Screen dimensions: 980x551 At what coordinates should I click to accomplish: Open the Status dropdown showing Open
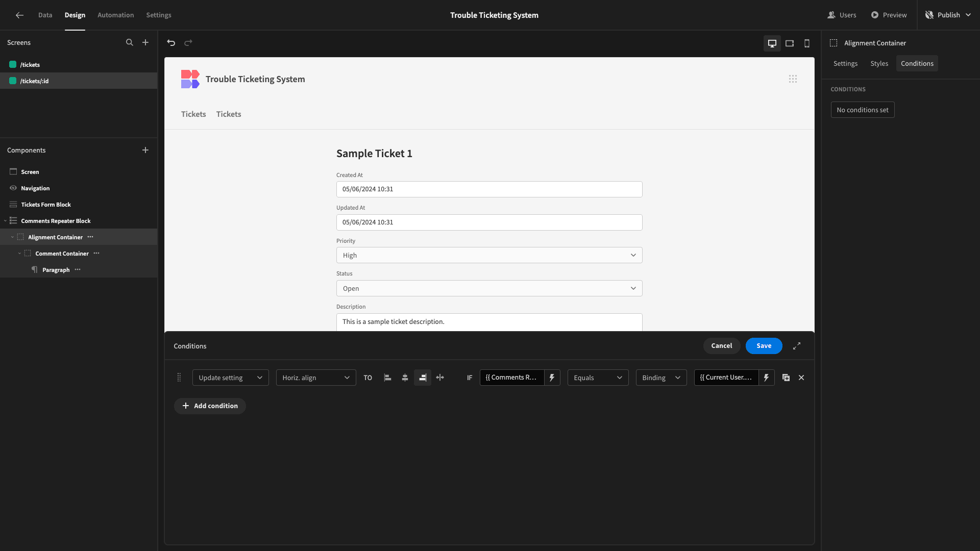pyautogui.click(x=489, y=288)
